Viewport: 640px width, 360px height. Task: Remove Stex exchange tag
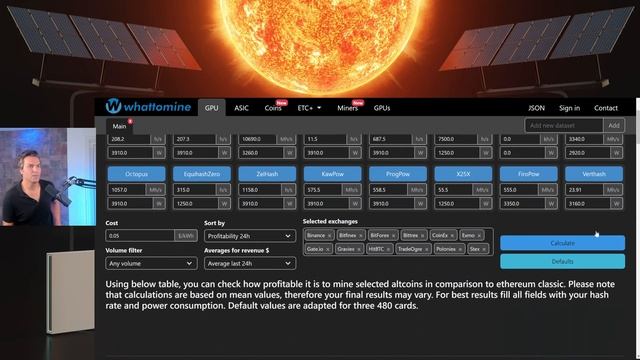click(484, 249)
